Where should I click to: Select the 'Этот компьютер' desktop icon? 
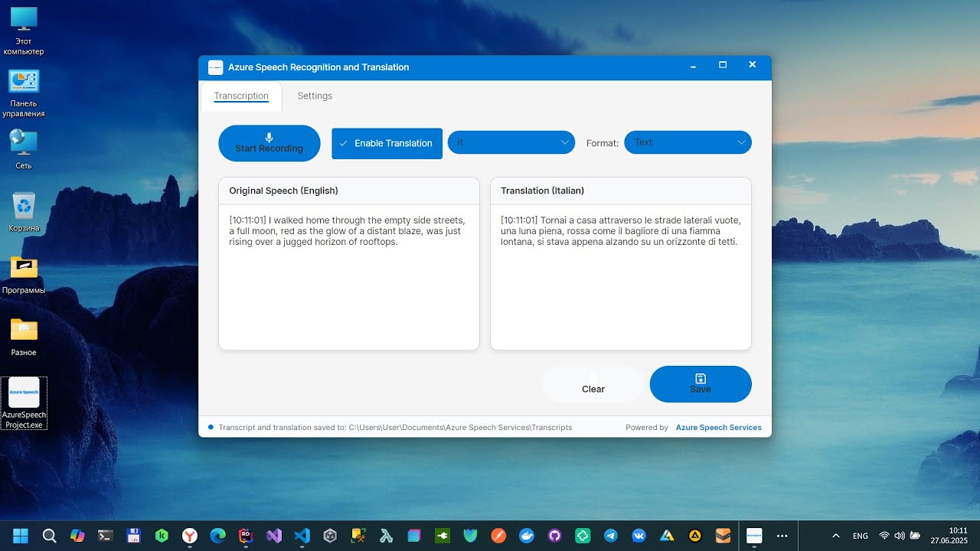click(24, 31)
